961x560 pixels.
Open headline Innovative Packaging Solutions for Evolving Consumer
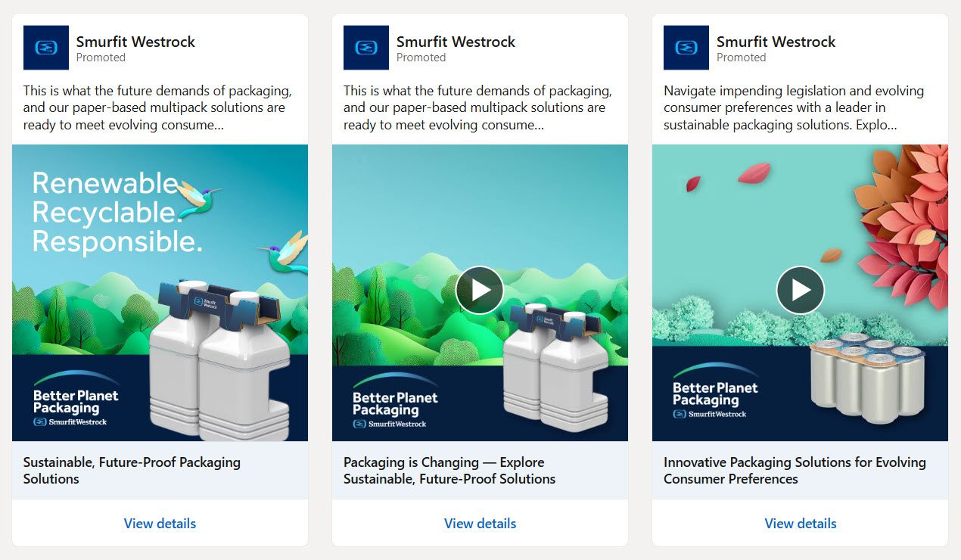pyautogui.click(x=795, y=470)
